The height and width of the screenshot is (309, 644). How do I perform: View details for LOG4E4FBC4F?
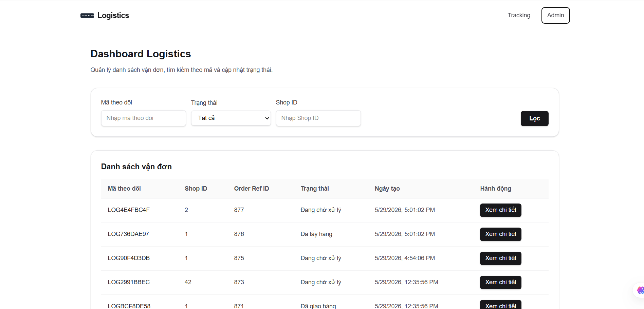tap(500, 210)
